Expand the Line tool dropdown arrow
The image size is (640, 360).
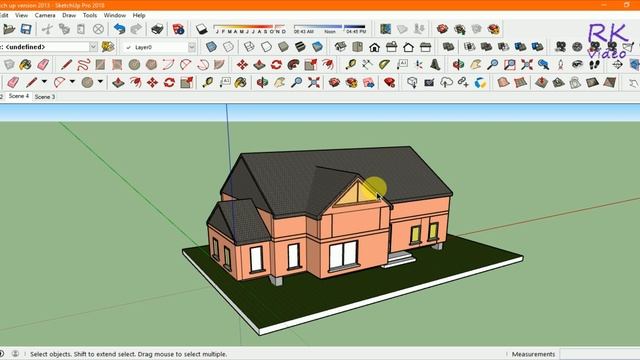44,82
